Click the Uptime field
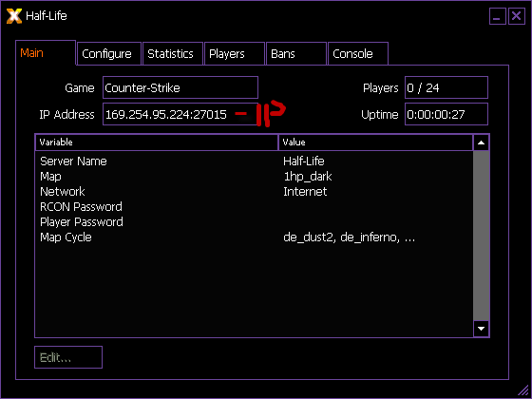This screenshot has width=532, height=399. 446,114
